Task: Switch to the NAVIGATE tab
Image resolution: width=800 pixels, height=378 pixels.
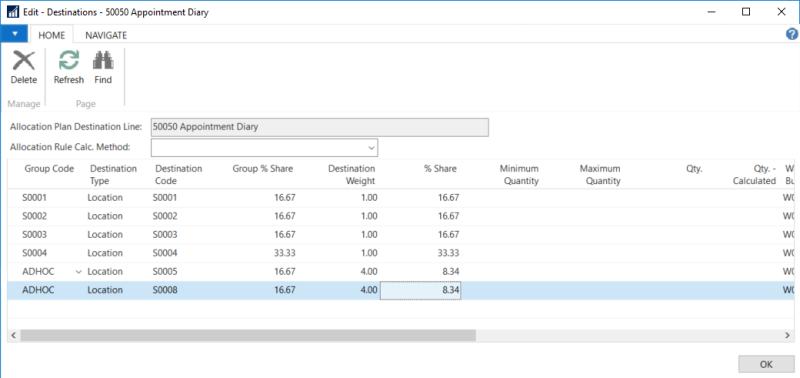Action: pos(106,35)
